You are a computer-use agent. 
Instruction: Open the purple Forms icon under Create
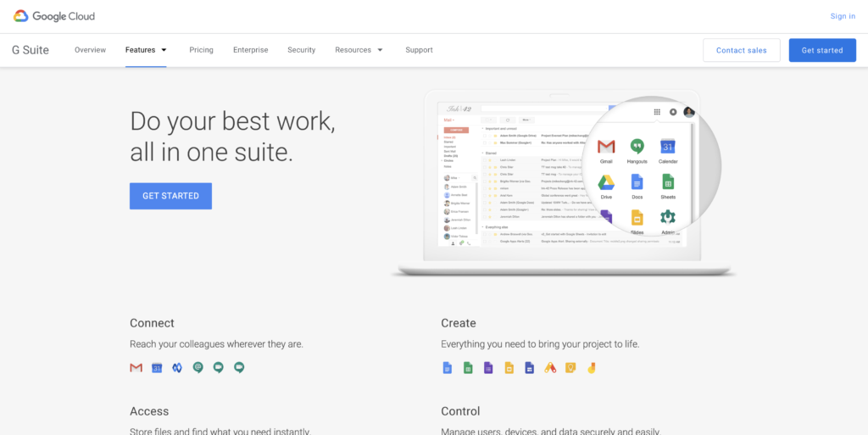pyautogui.click(x=488, y=367)
